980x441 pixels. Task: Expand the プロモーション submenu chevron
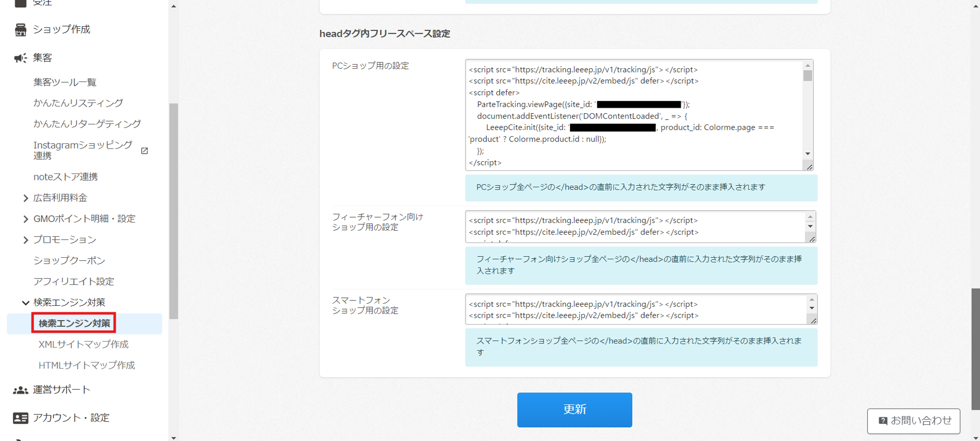pos(25,240)
